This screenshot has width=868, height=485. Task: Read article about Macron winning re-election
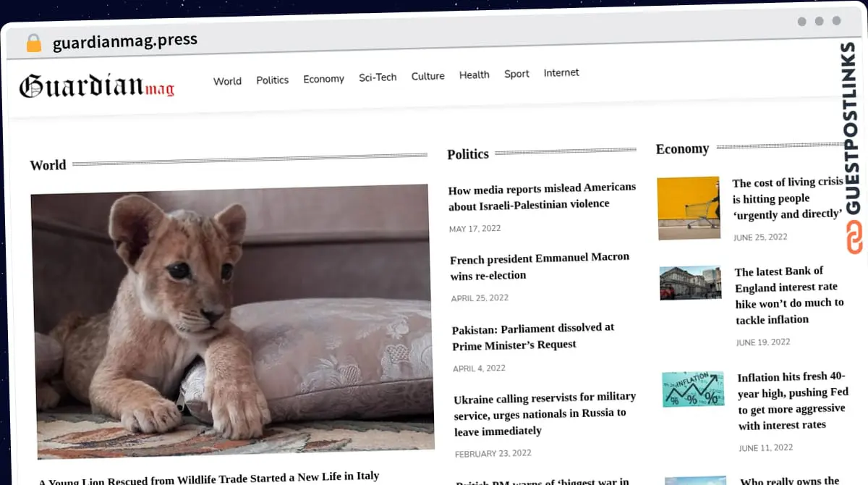[x=539, y=266]
